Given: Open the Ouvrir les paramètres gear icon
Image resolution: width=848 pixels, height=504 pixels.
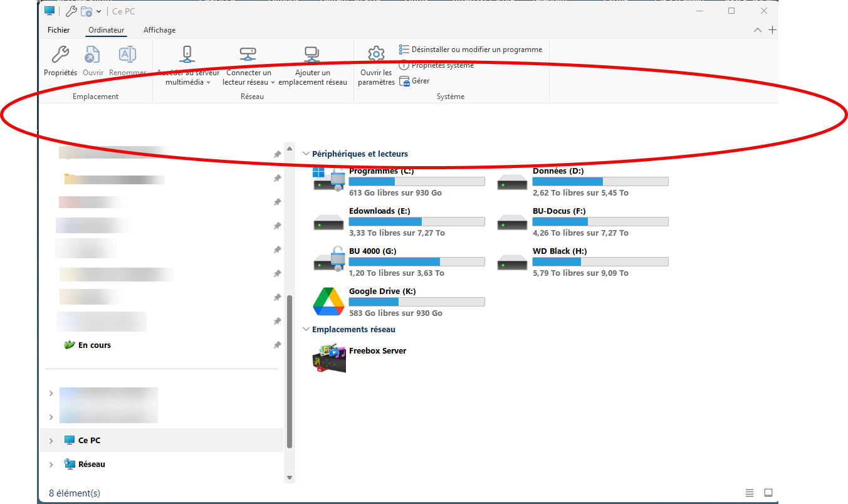Looking at the screenshot, I should pyautogui.click(x=376, y=55).
